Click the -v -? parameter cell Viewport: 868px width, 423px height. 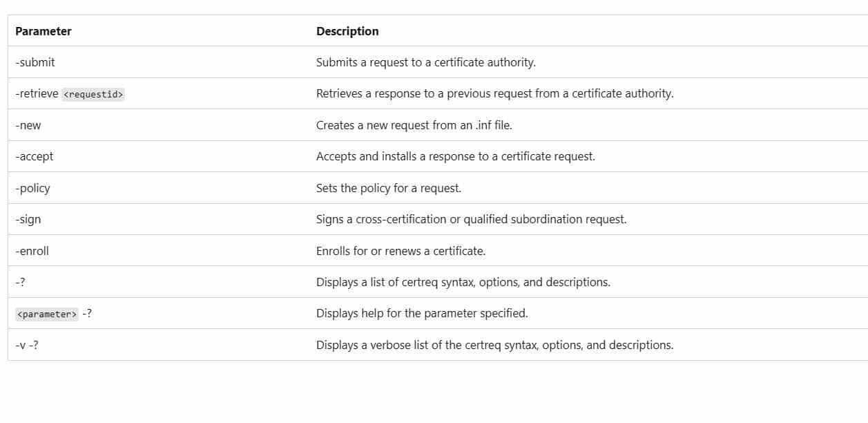pos(27,345)
